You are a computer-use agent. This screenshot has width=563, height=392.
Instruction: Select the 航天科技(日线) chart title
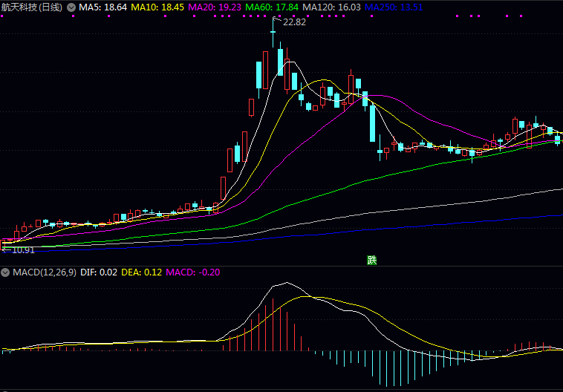point(32,7)
